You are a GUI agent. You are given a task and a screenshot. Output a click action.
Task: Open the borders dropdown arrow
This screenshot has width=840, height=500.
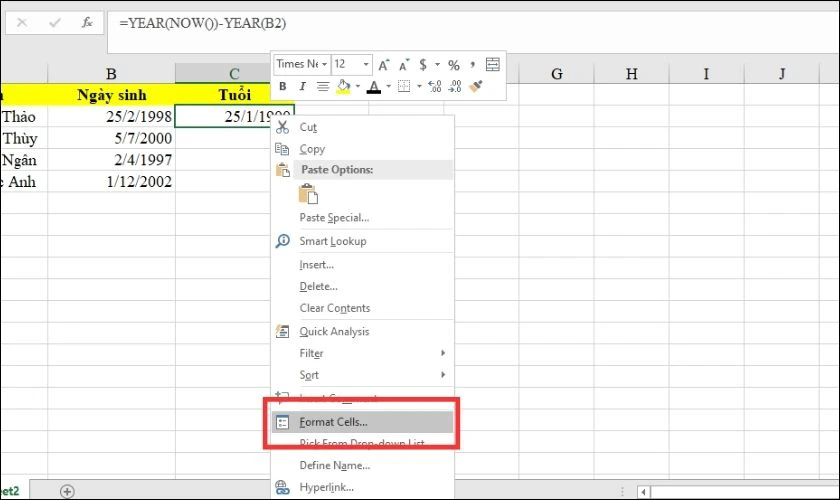(x=419, y=86)
